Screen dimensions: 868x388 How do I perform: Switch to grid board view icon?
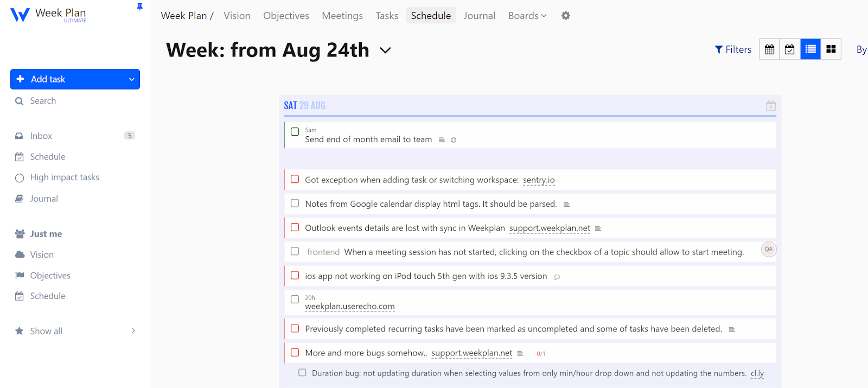(831, 49)
